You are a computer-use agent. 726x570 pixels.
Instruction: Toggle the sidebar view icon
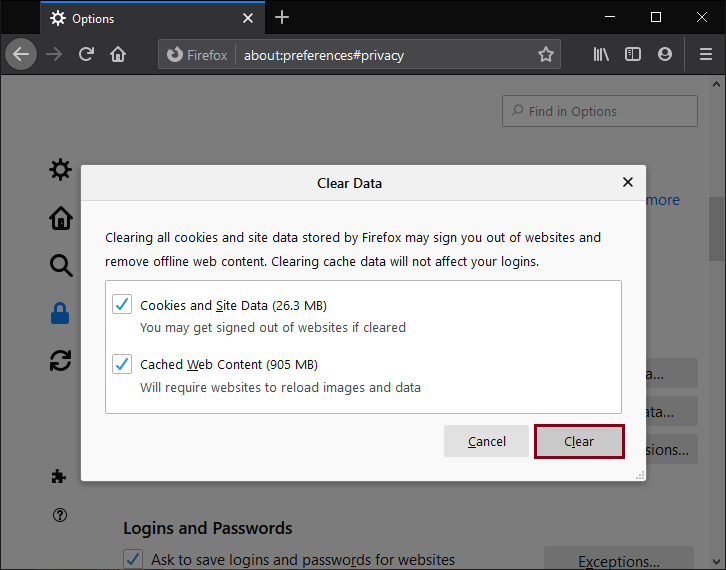pyautogui.click(x=633, y=54)
